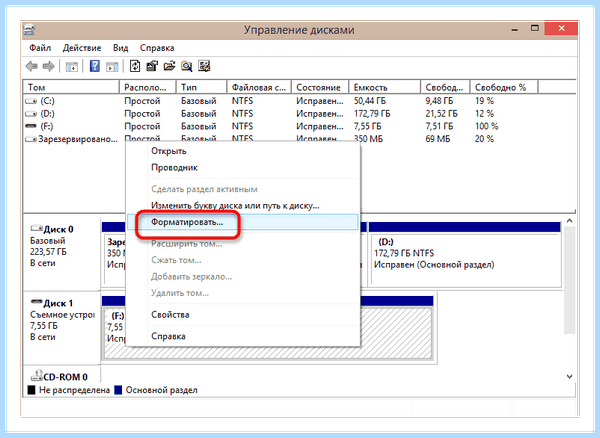Click the Back arrow toolbar icon
This screenshot has width=600, height=438.
(31, 67)
